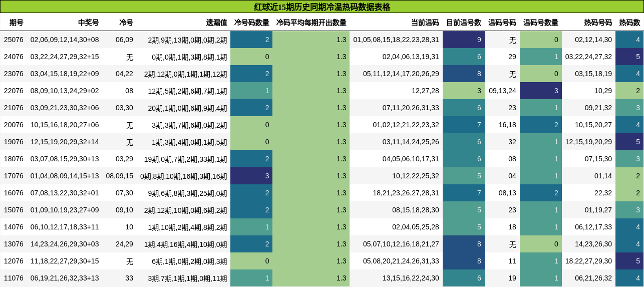Click winning numbers 01,04,08,09,14,15+13
Image resolution: width=644 pixels, height=287 pixels.
pos(65,176)
